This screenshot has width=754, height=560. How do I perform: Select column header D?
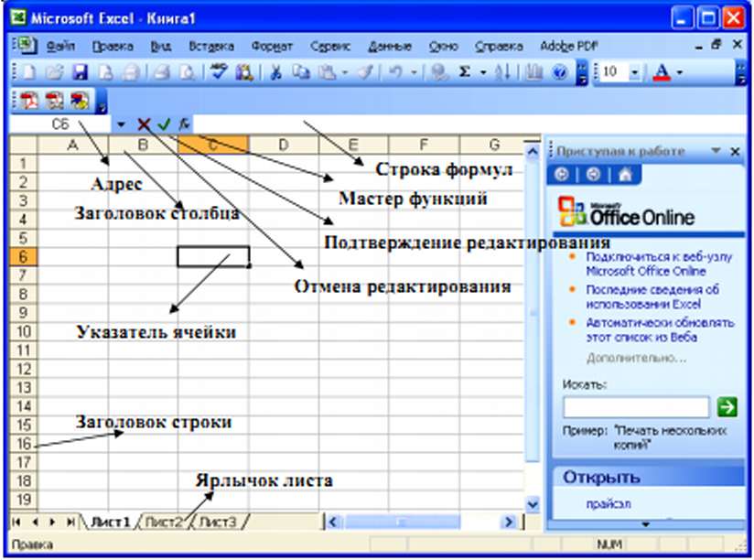coord(284,145)
